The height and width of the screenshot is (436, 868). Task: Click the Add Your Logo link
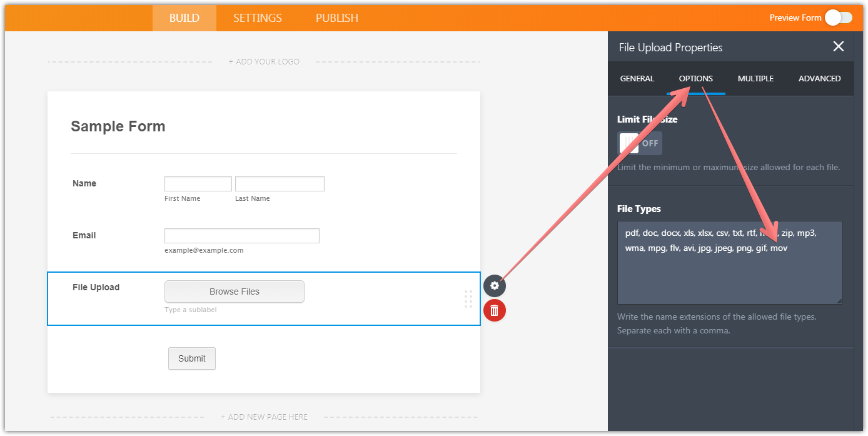(x=264, y=62)
